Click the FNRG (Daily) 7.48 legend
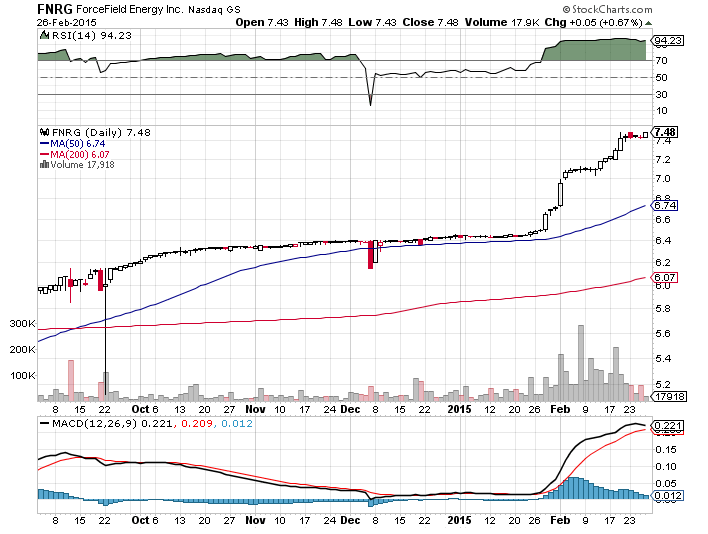 [101, 132]
